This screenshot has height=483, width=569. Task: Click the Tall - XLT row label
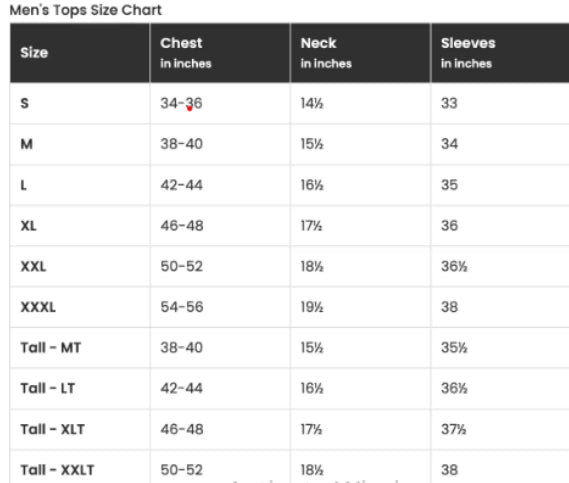click(x=53, y=429)
